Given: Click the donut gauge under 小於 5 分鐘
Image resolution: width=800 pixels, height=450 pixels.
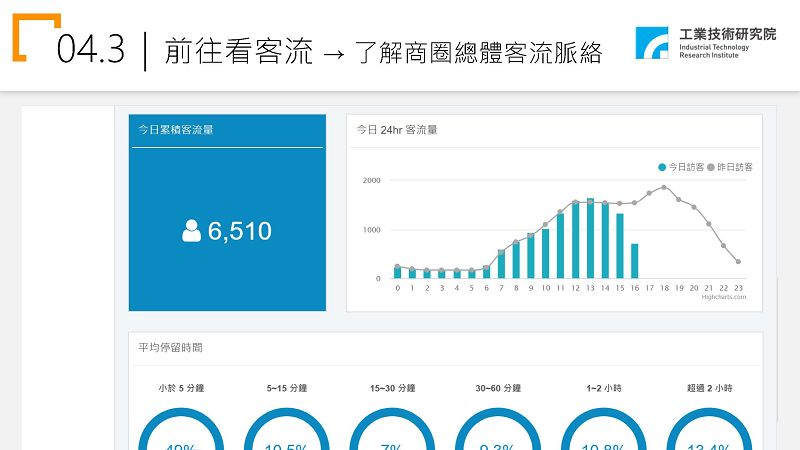Looking at the screenshot, I should (x=181, y=429).
